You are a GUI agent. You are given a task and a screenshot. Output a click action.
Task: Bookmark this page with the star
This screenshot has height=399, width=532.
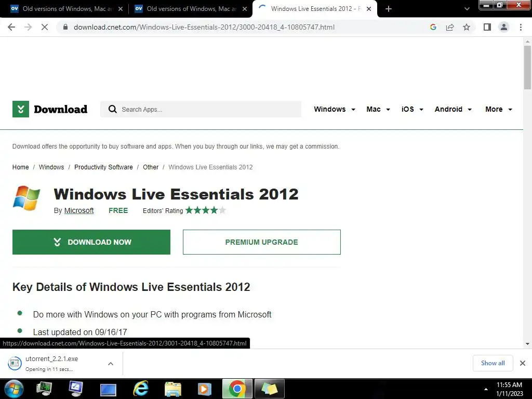click(467, 27)
